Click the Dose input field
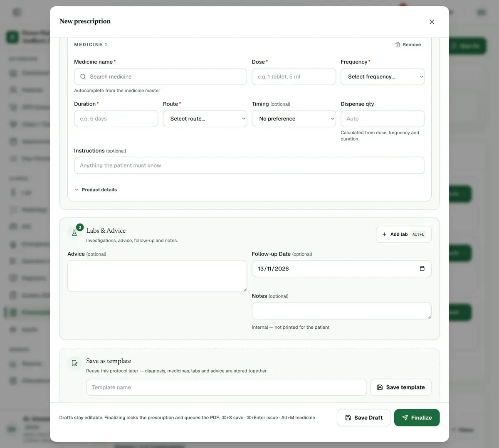This screenshot has height=448, width=499. (294, 76)
